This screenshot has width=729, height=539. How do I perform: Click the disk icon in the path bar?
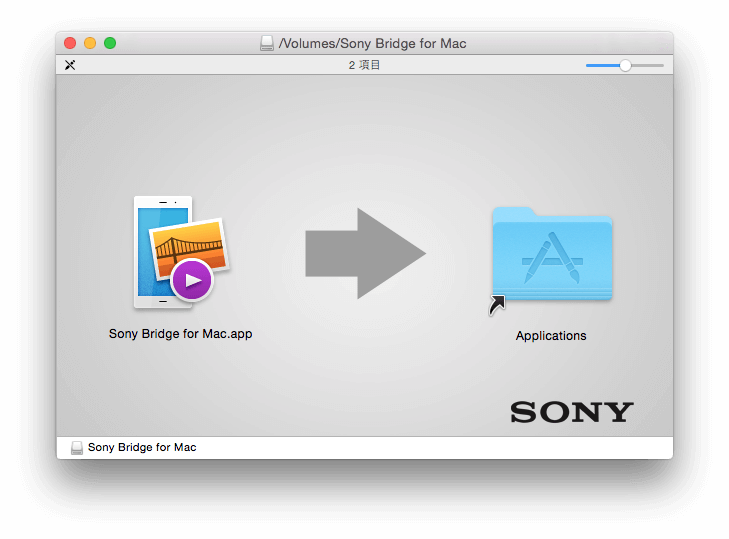[77, 447]
